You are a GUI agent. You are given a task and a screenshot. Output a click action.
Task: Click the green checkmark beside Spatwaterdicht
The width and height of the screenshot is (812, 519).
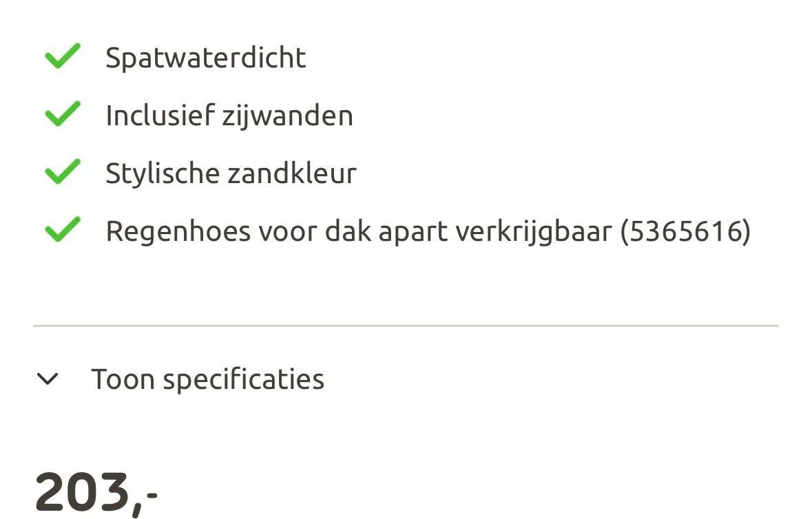click(63, 56)
